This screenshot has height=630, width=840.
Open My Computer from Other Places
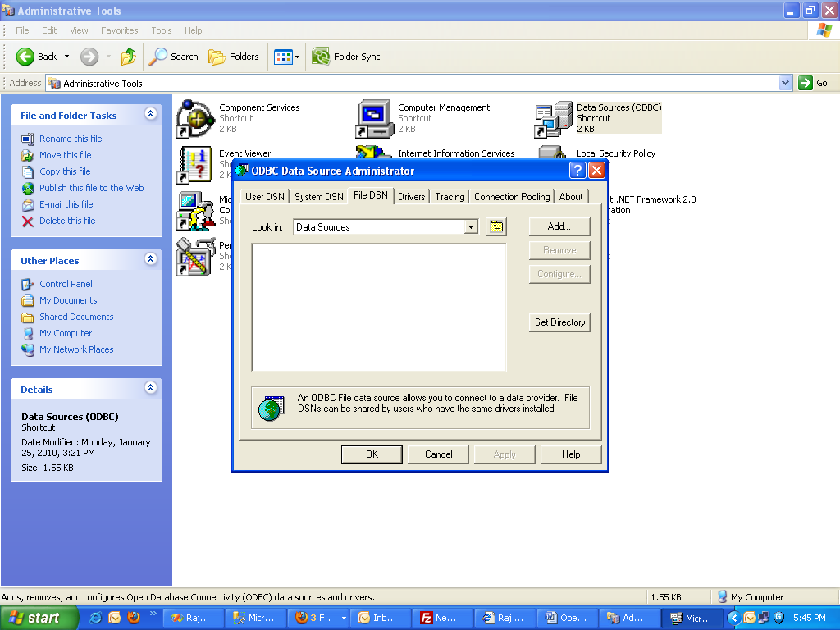(66, 333)
